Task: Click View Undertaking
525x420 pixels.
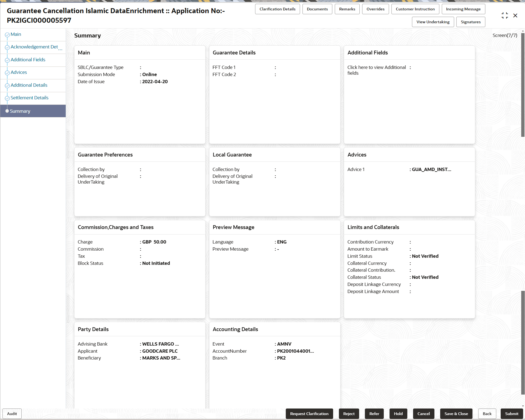Action: (432, 22)
